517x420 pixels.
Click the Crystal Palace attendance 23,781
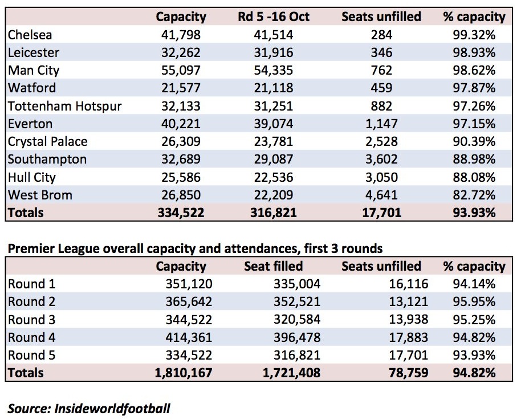[274, 141]
